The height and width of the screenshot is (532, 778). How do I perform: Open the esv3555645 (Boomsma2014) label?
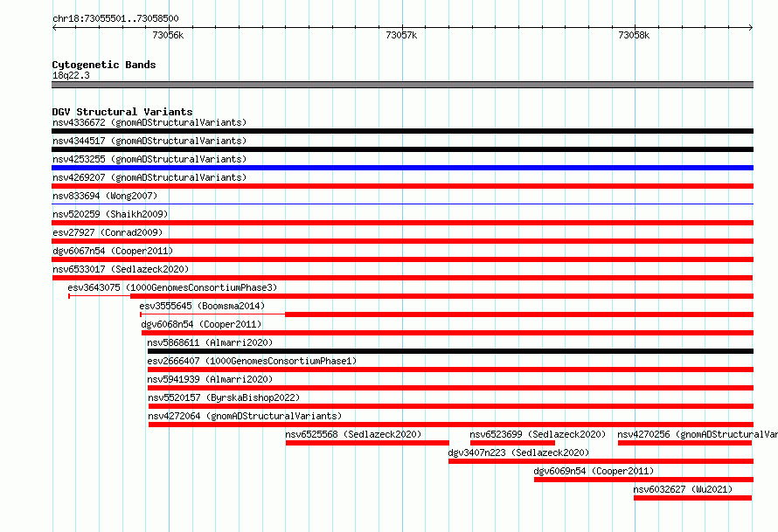click(x=202, y=306)
